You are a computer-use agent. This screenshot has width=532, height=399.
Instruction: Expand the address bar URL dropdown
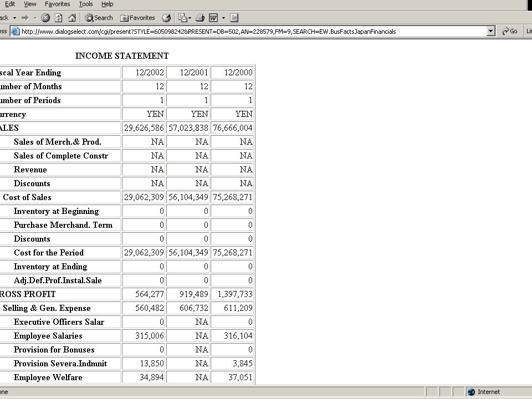click(490, 32)
